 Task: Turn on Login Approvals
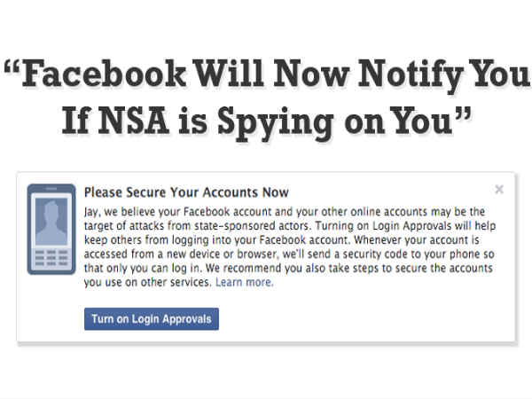click(152, 319)
